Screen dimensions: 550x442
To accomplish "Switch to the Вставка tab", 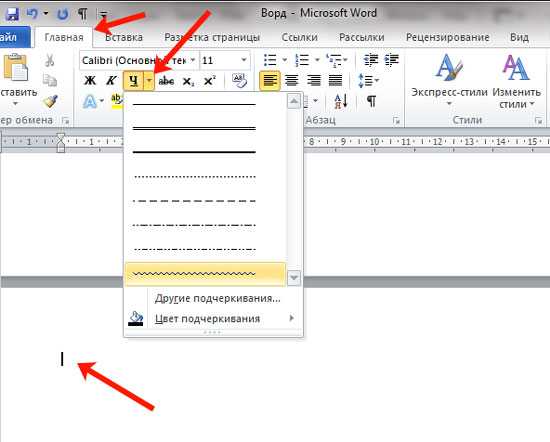I will click(124, 38).
